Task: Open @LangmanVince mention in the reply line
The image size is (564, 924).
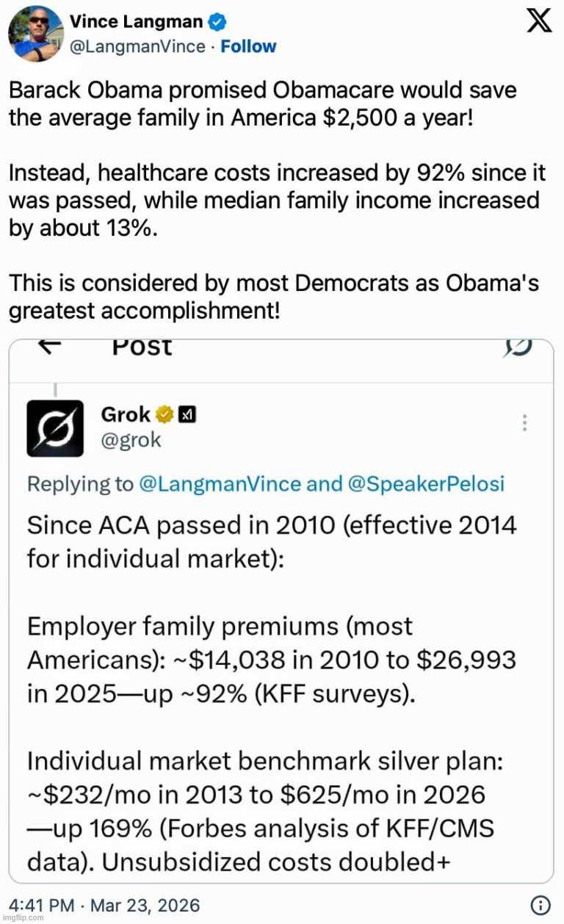Action: [x=220, y=484]
